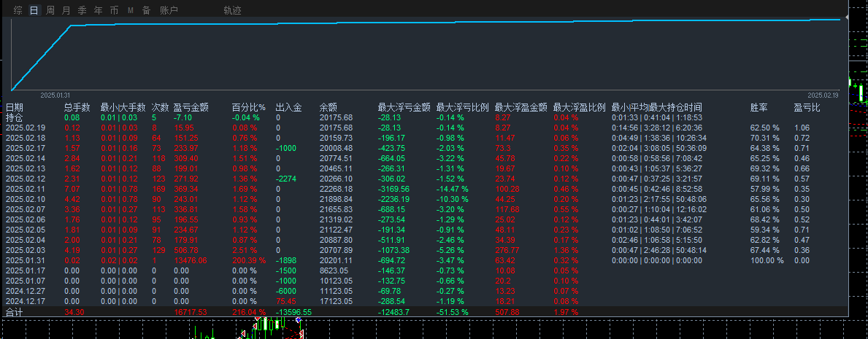
Task: Open the 币 currency tab
Action: tap(114, 10)
